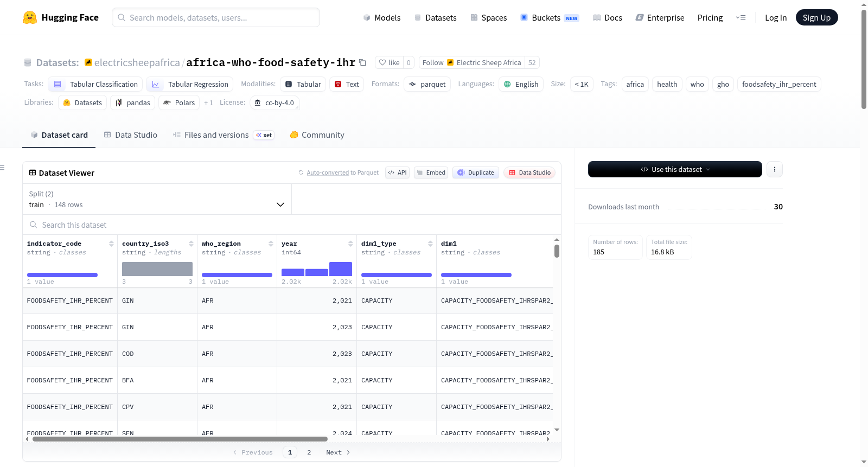Click the Log In link
The image size is (868, 467).
point(776,17)
